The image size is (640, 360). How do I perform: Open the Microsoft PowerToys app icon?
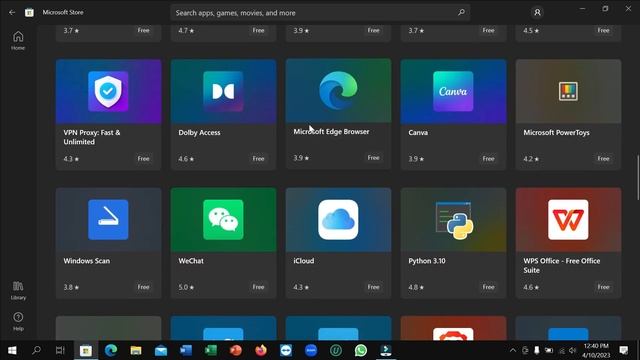pos(568,91)
